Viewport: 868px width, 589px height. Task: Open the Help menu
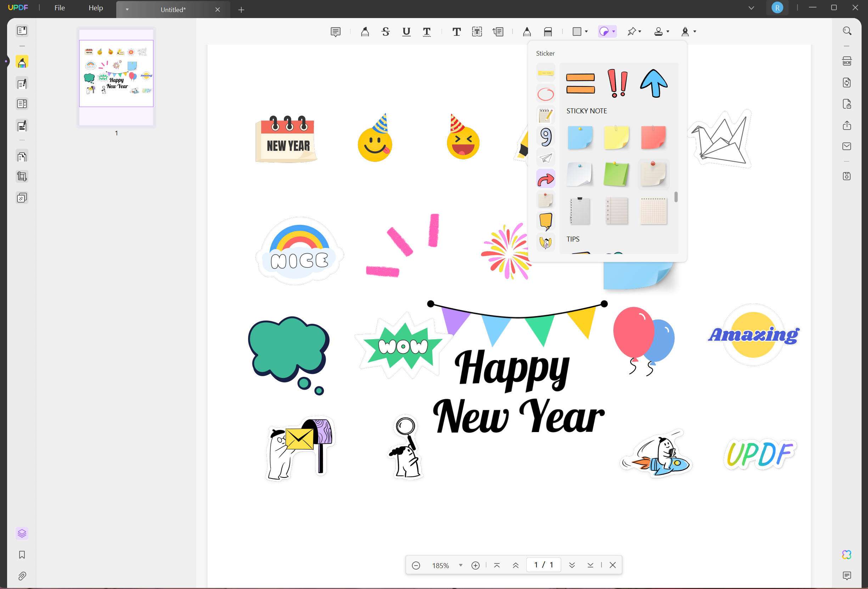[95, 7]
